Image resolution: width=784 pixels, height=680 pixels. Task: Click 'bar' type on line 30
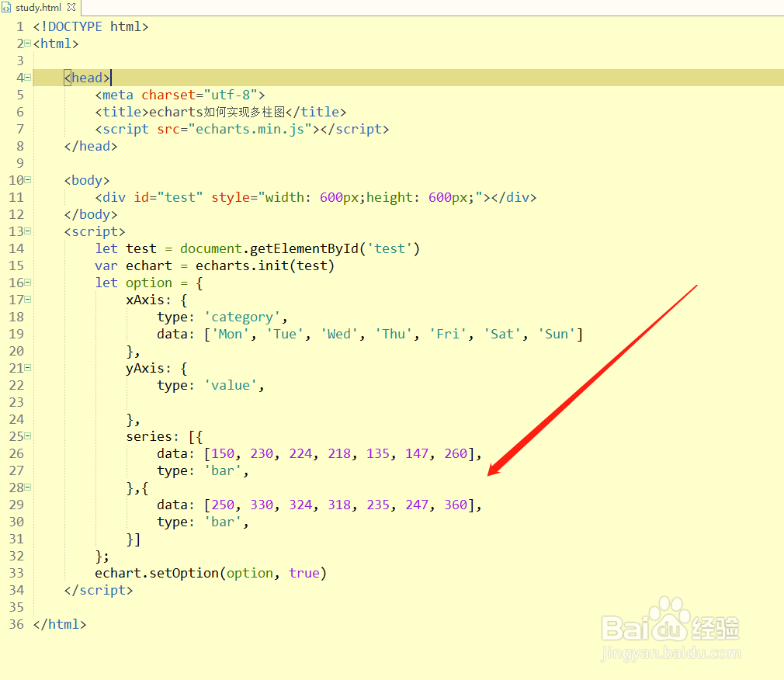(223, 522)
